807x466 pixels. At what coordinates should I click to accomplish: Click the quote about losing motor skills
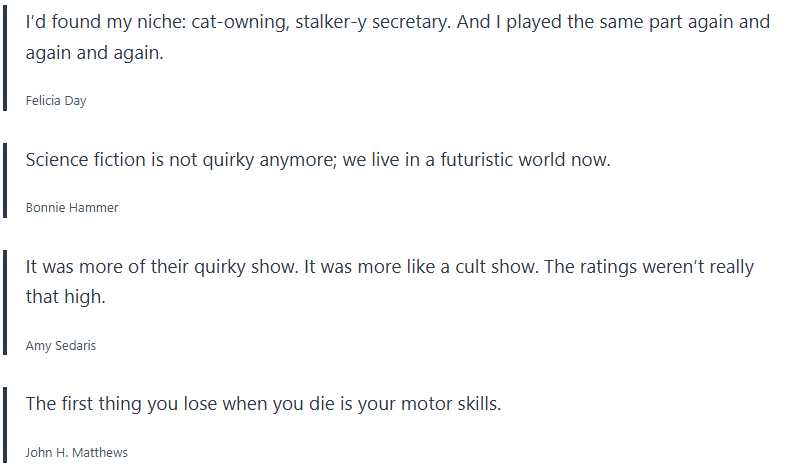coord(263,404)
